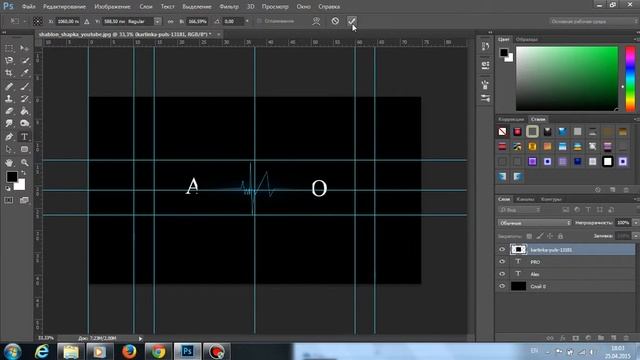
Task: Select the Clone Stamp tool
Action: [x=9, y=99]
